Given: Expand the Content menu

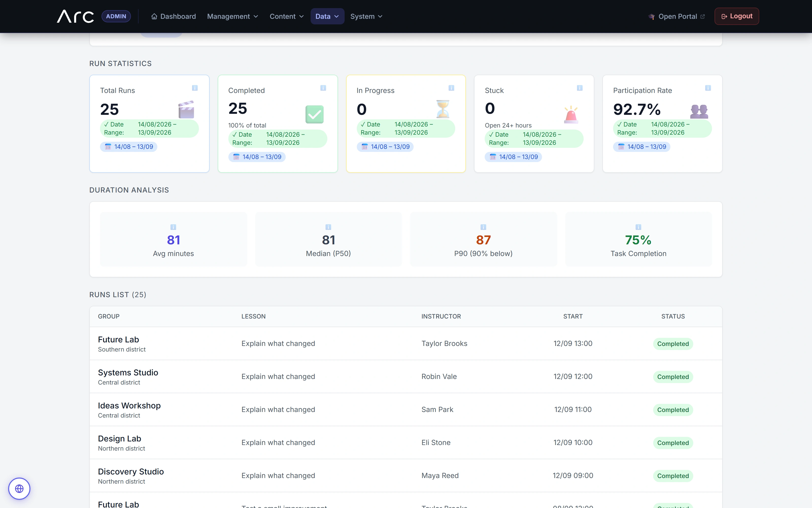Looking at the screenshot, I should pos(286,16).
